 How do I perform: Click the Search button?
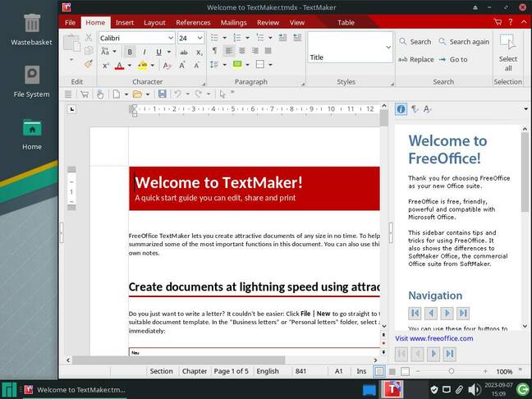pyautogui.click(x=415, y=42)
